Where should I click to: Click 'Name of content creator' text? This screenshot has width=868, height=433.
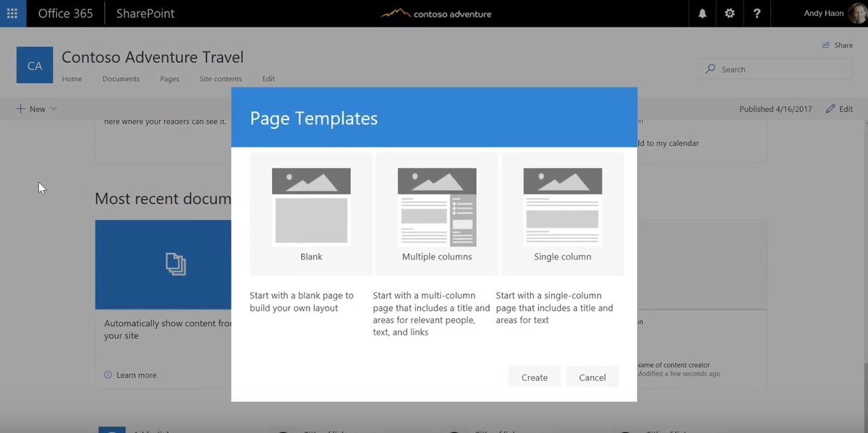tap(673, 365)
